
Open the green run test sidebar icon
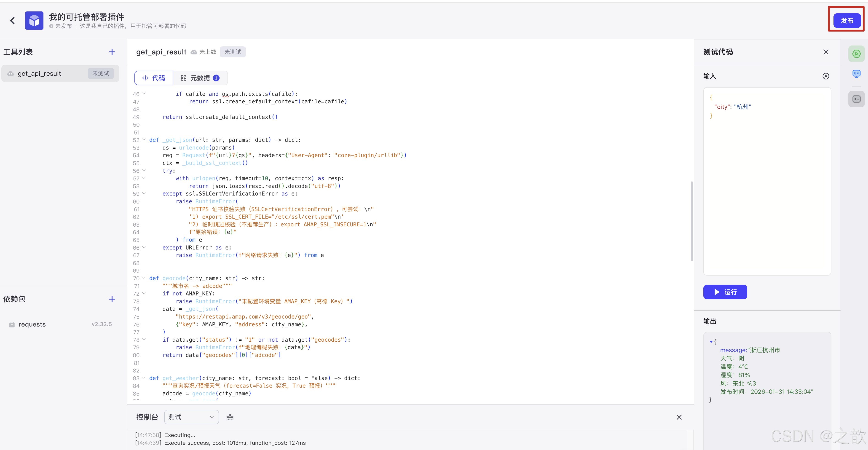tap(856, 54)
